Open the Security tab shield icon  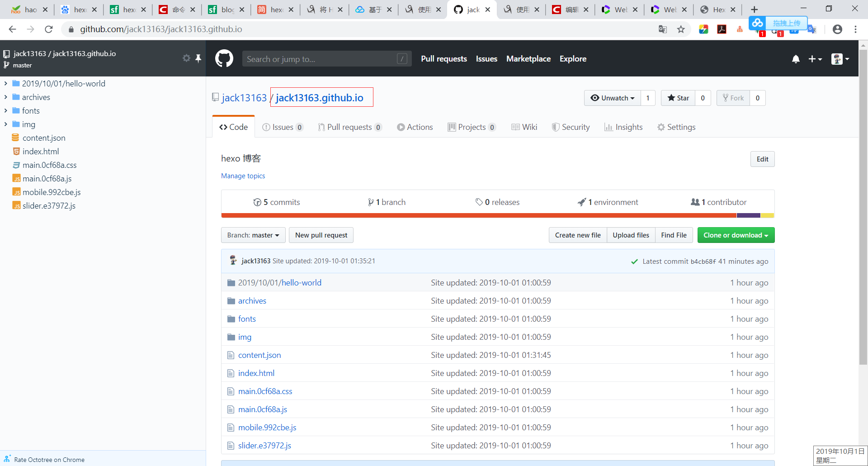point(556,127)
